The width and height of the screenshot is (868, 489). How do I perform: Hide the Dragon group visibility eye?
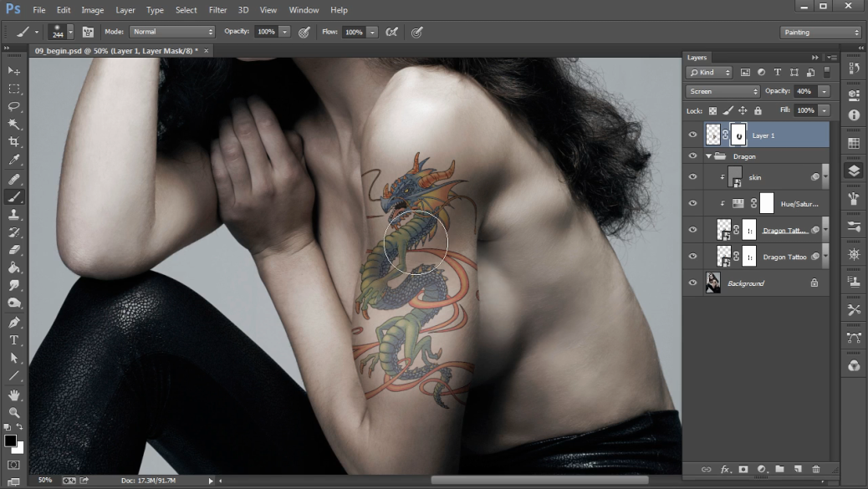(x=692, y=156)
